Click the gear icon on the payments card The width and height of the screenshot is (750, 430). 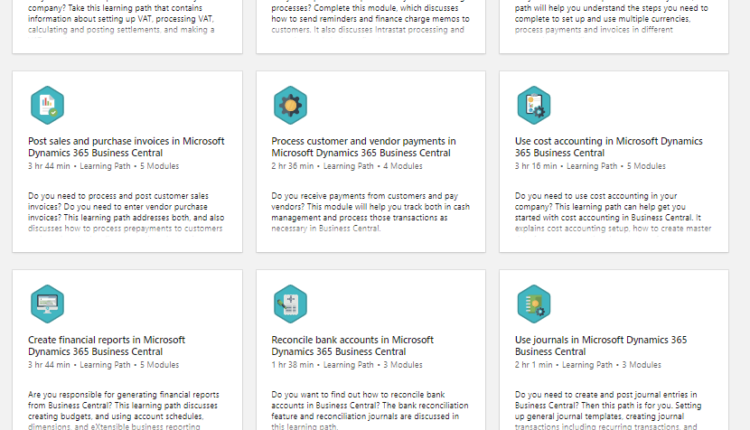click(x=290, y=104)
